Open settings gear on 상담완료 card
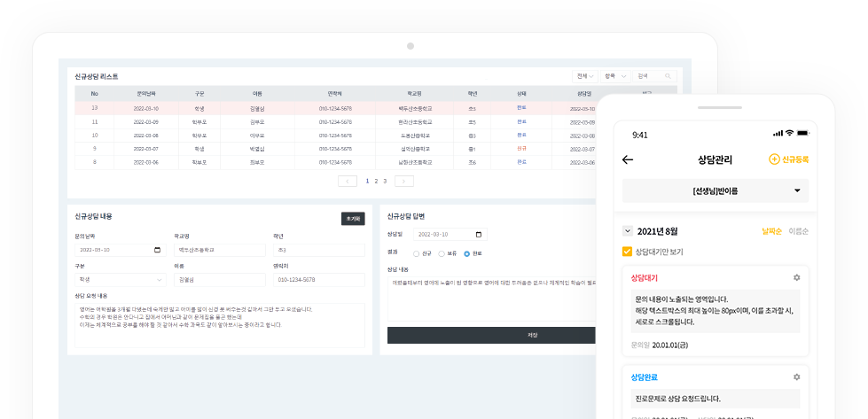Image resolution: width=868 pixels, height=419 pixels. tap(796, 377)
